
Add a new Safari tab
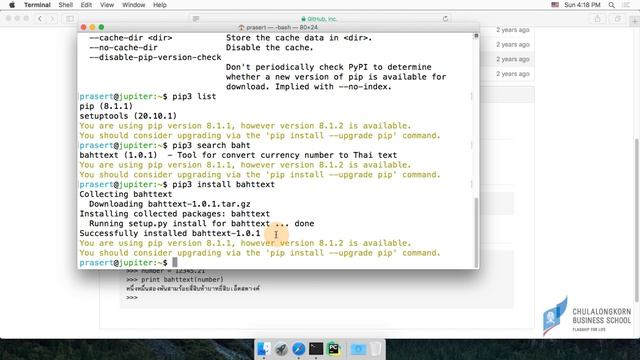pos(635,20)
